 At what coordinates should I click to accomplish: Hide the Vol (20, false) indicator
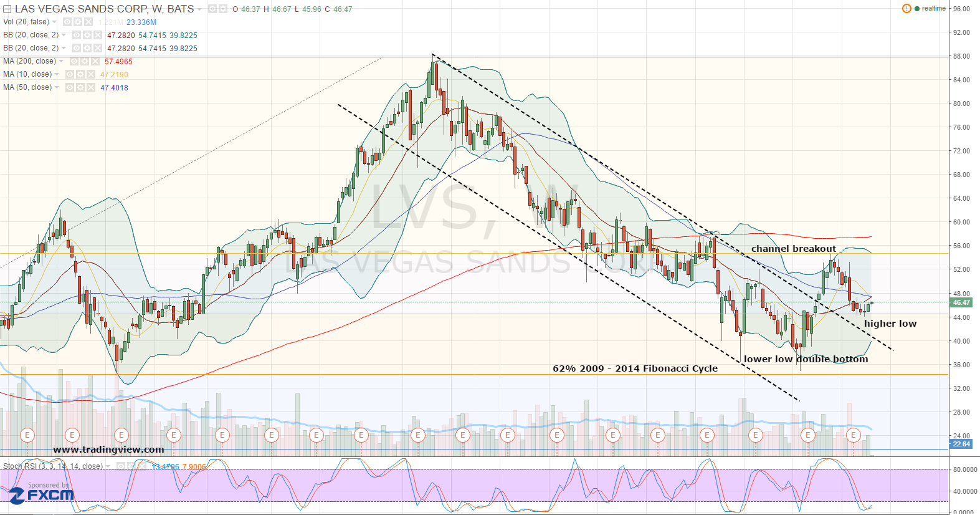[67, 22]
